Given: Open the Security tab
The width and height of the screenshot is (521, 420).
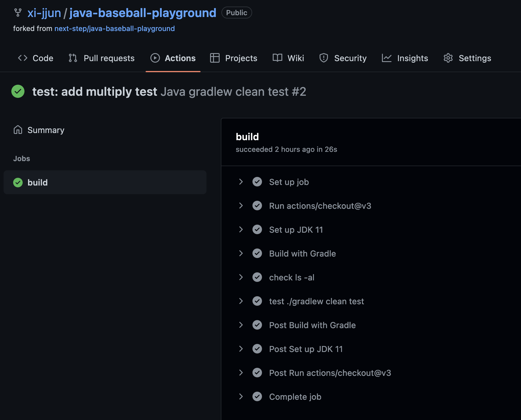Looking at the screenshot, I should click(x=343, y=58).
